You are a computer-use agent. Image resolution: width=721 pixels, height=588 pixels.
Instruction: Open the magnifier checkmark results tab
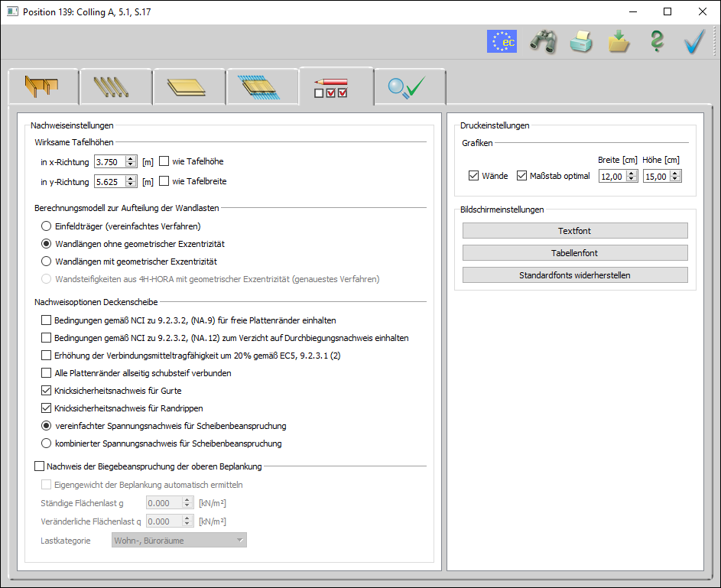click(x=409, y=86)
